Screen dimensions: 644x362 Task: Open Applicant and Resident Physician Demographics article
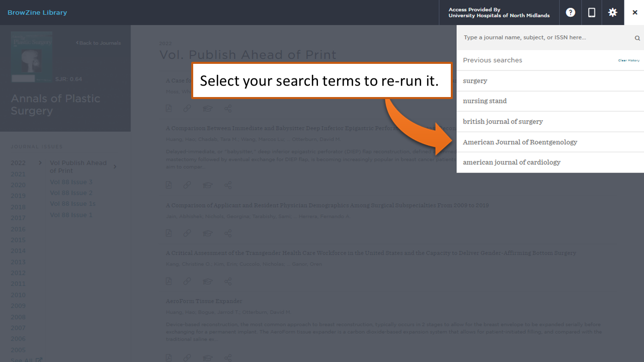coord(328,205)
